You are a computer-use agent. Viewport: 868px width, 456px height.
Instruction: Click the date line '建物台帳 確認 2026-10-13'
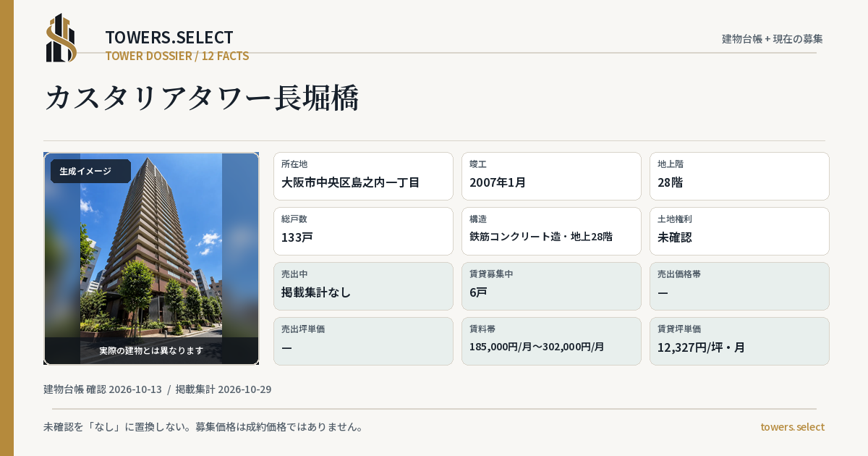[x=103, y=389]
